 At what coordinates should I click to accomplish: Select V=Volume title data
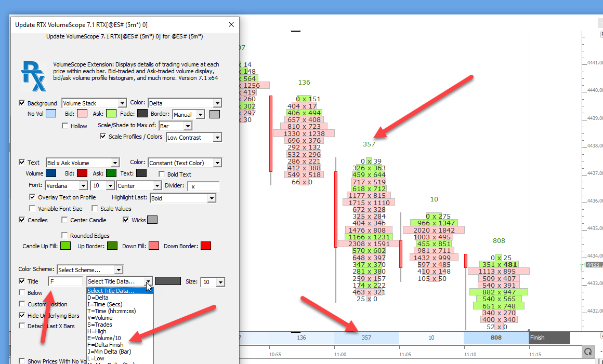click(120, 318)
